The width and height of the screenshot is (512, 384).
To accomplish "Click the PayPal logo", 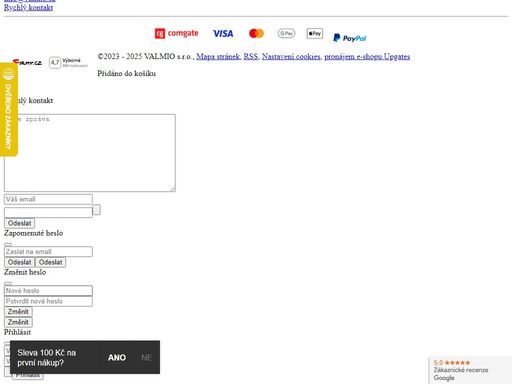I will coord(350,38).
